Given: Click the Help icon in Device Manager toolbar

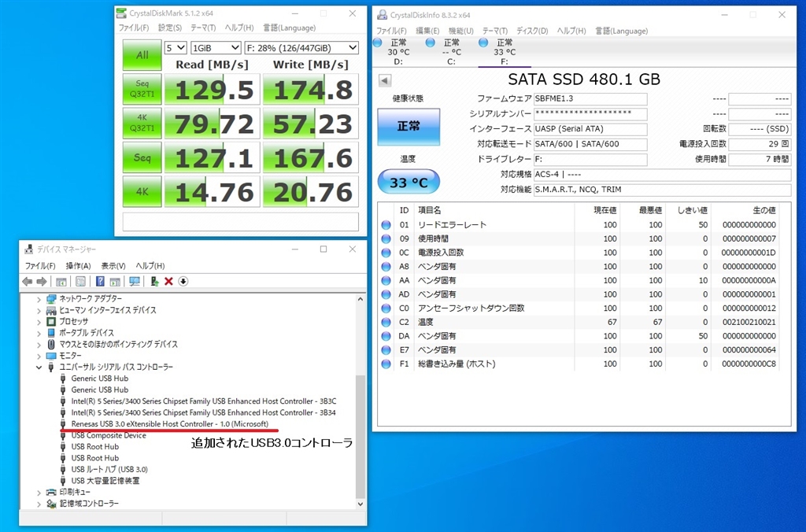Looking at the screenshot, I should click(100, 281).
